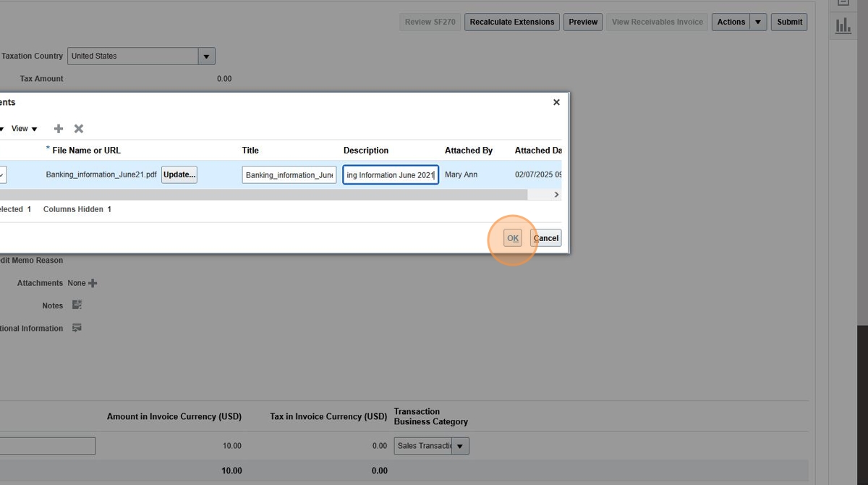
Task: Expand the Taxation Country dropdown
Action: point(206,56)
